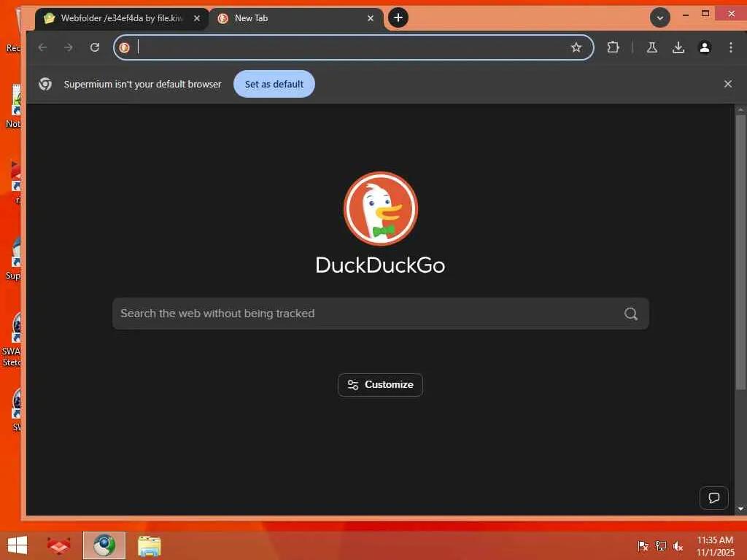Click the forward navigation arrow
Image resolution: width=747 pixels, height=560 pixels.
pyautogui.click(x=69, y=47)
